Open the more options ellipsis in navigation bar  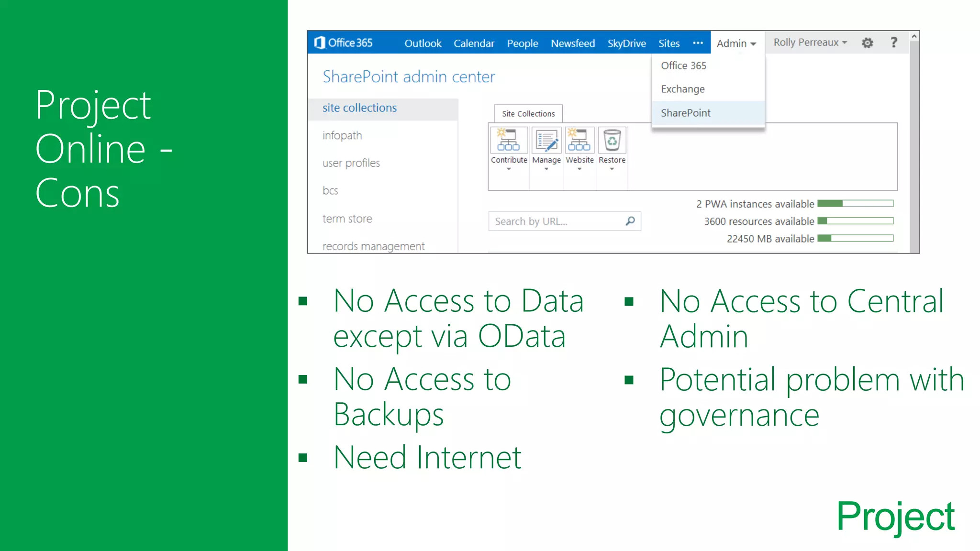point(698,43)
